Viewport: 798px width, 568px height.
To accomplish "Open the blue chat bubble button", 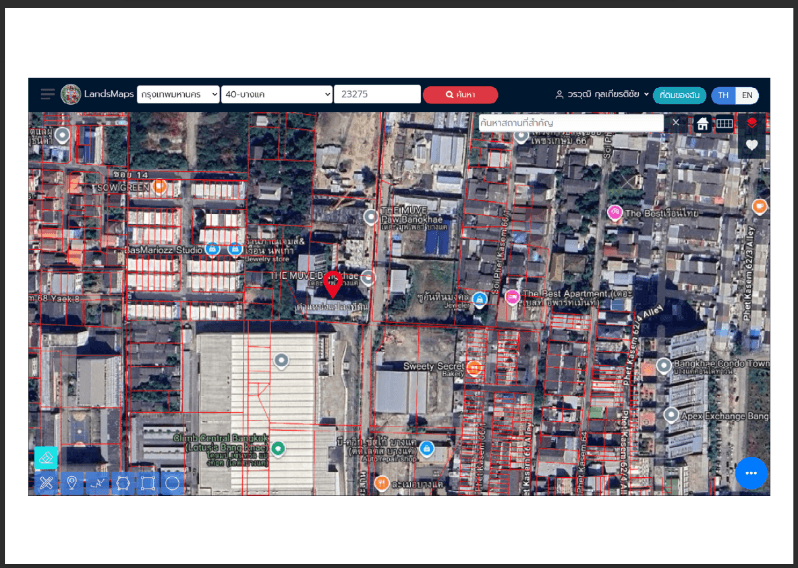I will click(751, 473).
